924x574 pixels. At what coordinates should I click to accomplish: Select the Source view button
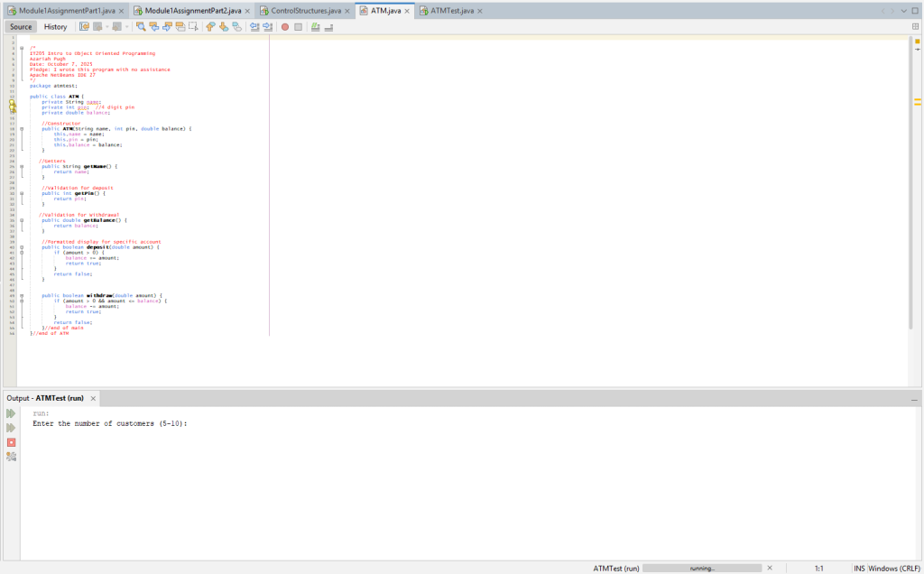(x=20, y=27)
